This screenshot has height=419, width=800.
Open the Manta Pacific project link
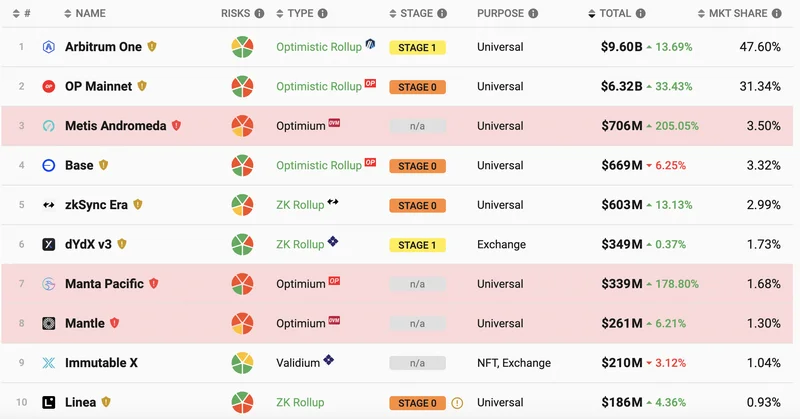[104, 284]
